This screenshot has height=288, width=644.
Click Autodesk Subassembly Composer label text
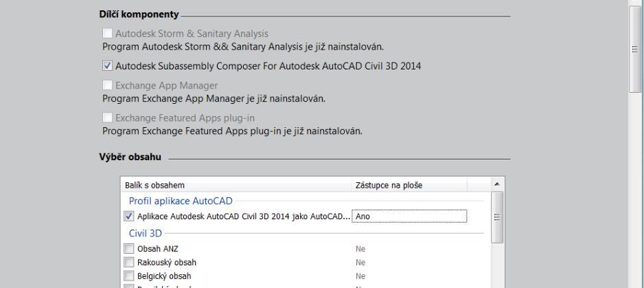(x=268, y=66)
